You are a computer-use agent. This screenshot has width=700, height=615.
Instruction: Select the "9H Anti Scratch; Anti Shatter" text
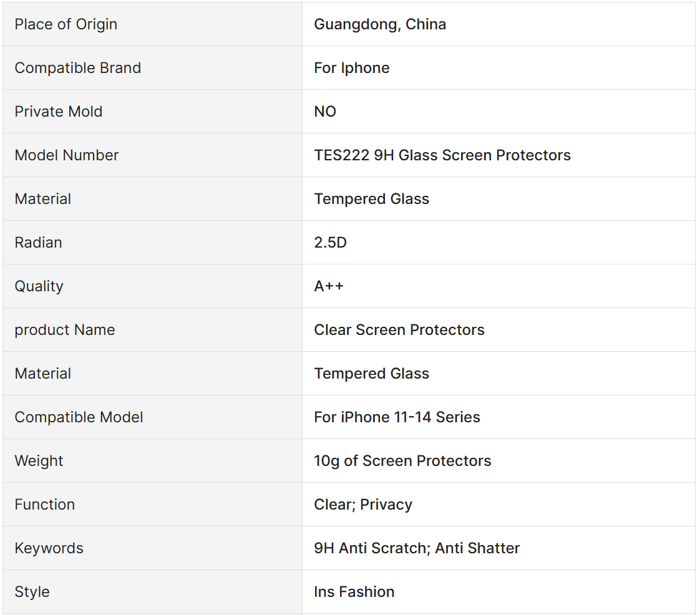(417, 548)
